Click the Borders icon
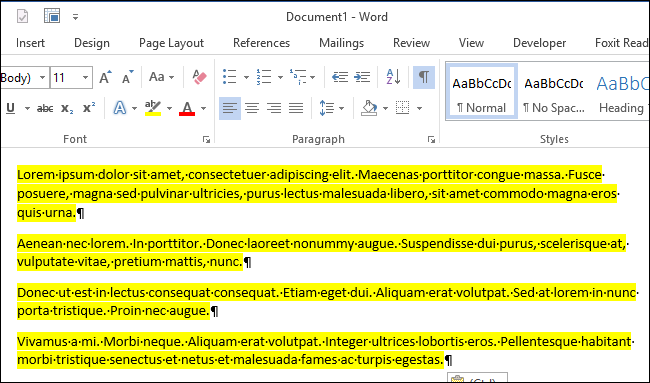The image size is (650, 383). (403, 109)
